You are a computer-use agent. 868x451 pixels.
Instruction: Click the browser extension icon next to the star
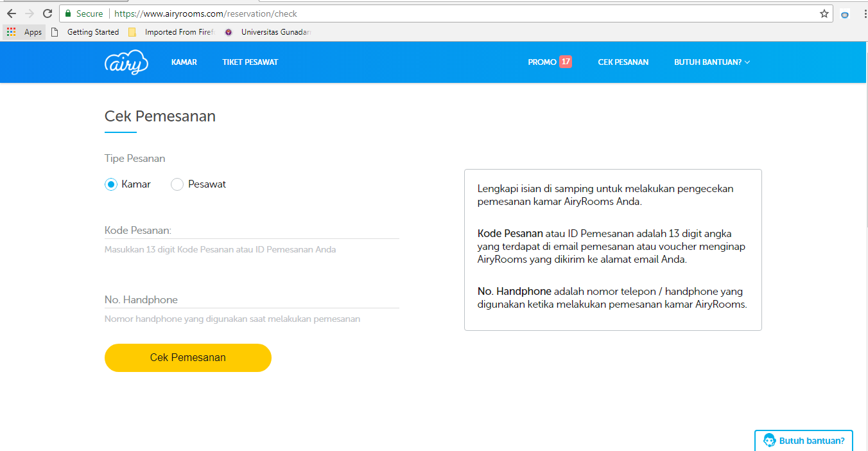pyautogui.click(x=845, y=14)
